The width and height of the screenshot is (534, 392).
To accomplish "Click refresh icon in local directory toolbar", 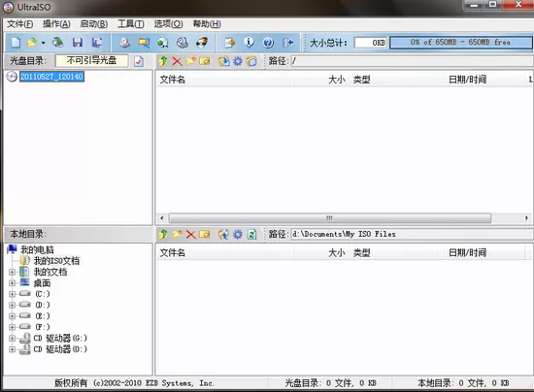I will (251, 234).
